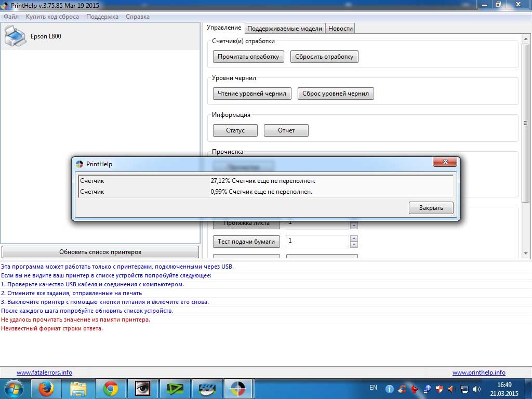
Task: Click the Чтение уровней чернил button
Action: [252, 94]
